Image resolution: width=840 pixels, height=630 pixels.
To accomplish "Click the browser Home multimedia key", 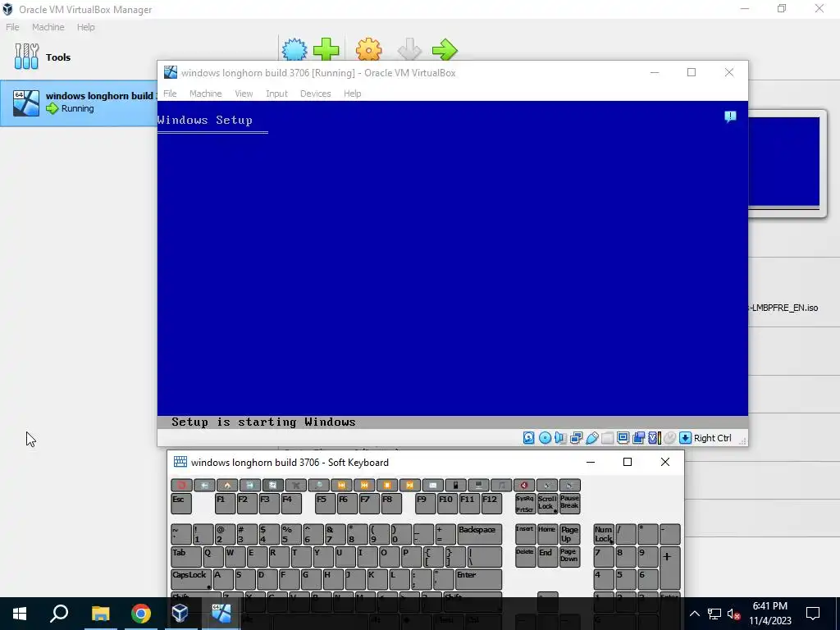I will click(227, 486).
